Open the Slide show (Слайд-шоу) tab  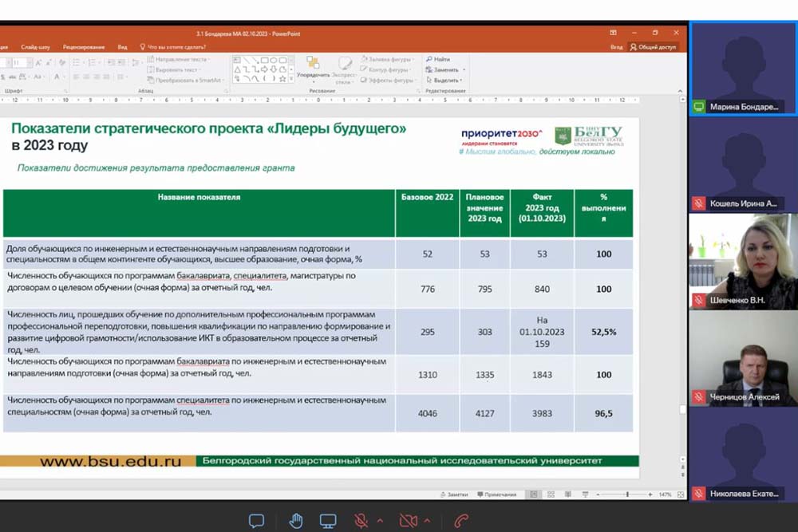[x=37, y=47]
